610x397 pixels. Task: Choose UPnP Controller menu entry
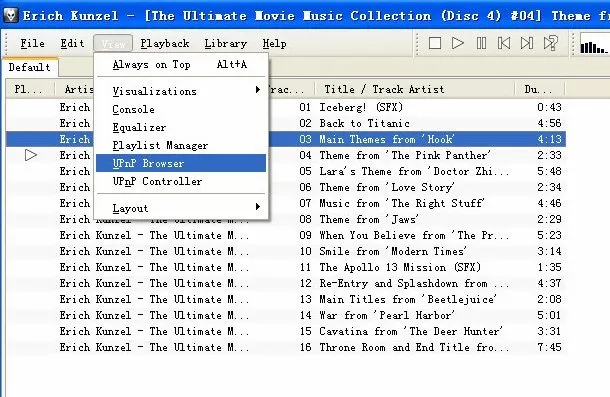[x=181, y=181]
